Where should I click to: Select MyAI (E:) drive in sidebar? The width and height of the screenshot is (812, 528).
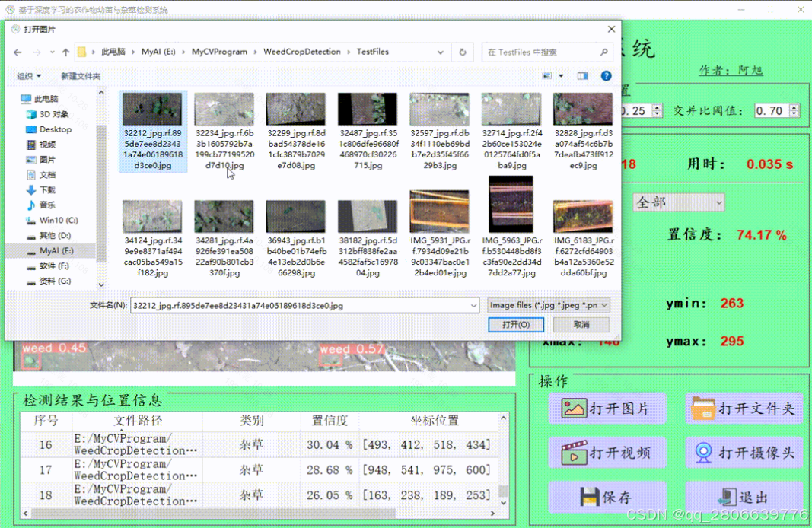50,250
